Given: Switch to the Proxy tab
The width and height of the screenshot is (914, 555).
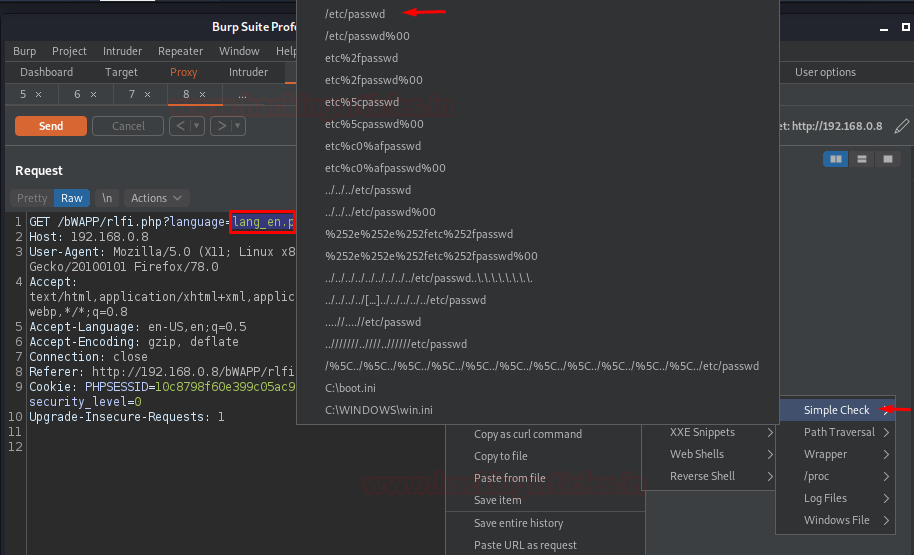Looking at the screenshot, I should point(184,72).
